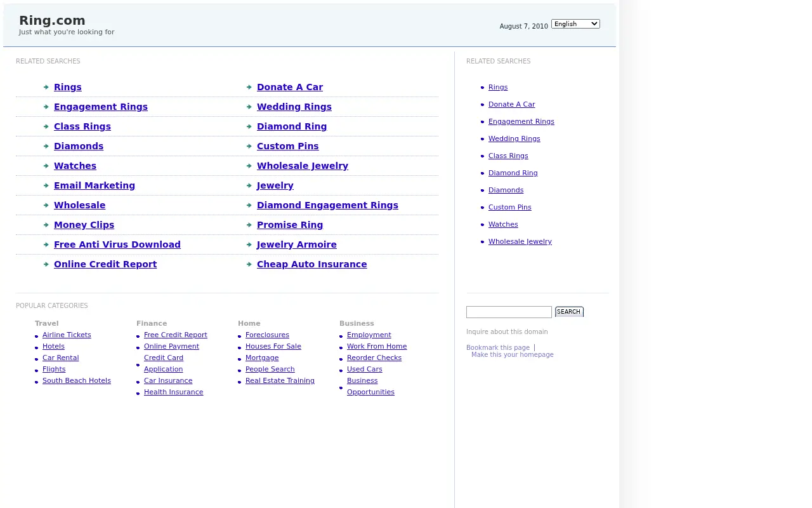Open Diamond Engagement Rings link

click(327, 205)
